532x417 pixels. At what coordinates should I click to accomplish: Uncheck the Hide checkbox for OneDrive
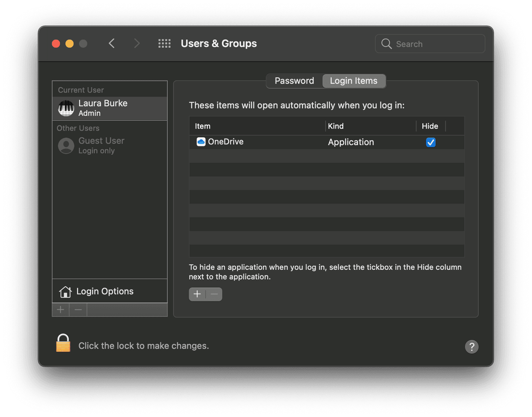(x=431, y=142)
